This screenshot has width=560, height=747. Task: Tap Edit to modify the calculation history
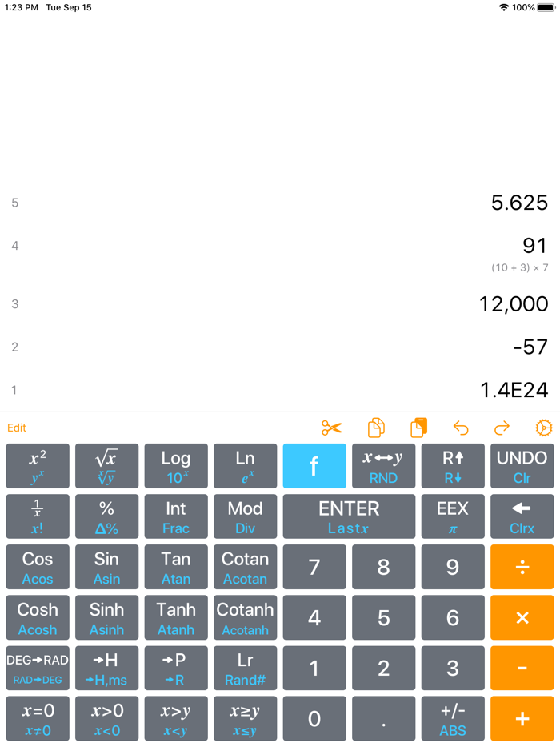point(17,428)
